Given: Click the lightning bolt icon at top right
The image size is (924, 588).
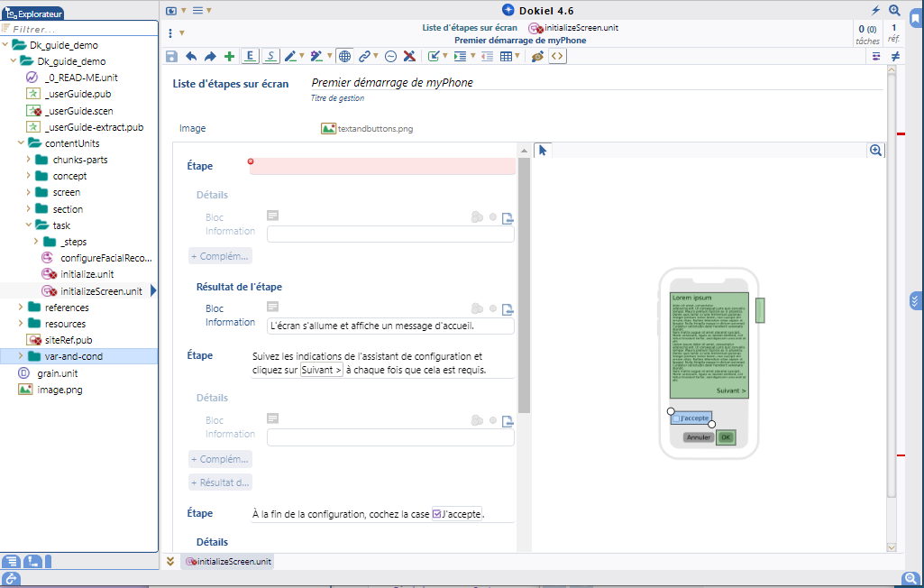Looking at the screenshot, I should [875, 10].
